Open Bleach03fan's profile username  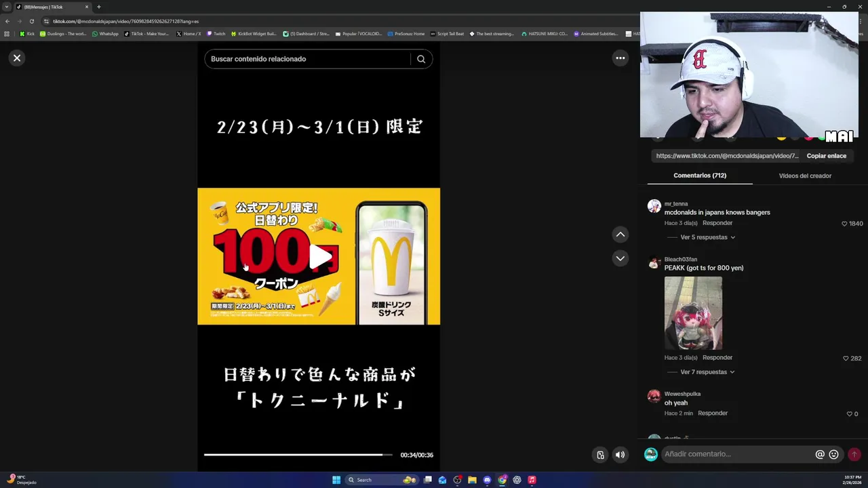pos(681,260)
